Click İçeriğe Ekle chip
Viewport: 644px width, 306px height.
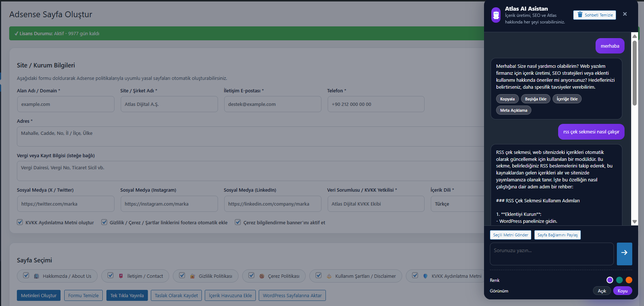coord(567,99)
